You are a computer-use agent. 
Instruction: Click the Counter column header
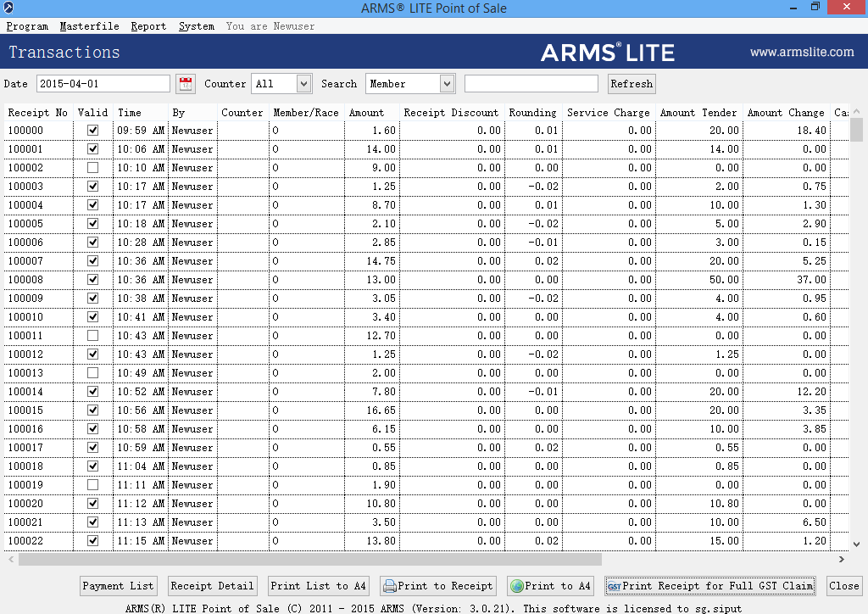point(242,113)
